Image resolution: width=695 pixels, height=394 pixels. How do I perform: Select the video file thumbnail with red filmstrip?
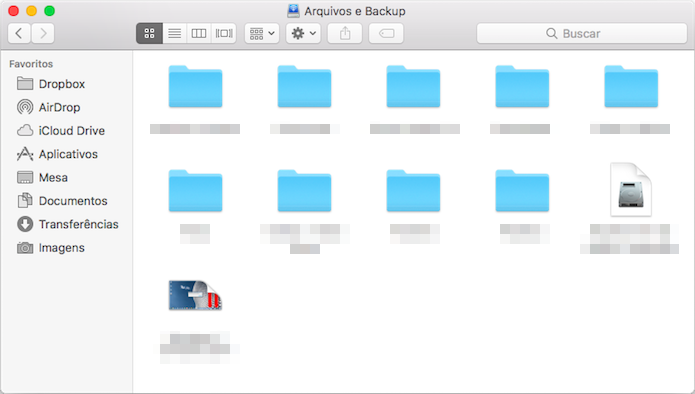coord(195,295)
